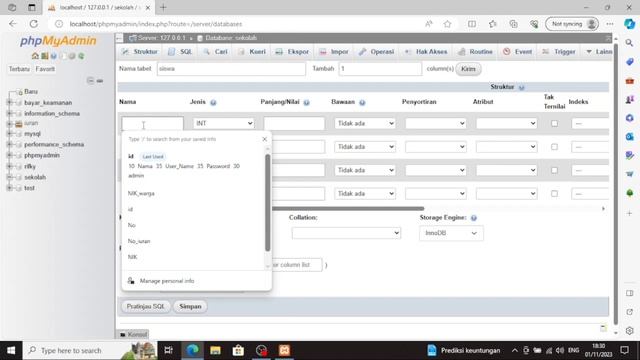Open the InnoDB storage engine dropdown

(451, 233)
